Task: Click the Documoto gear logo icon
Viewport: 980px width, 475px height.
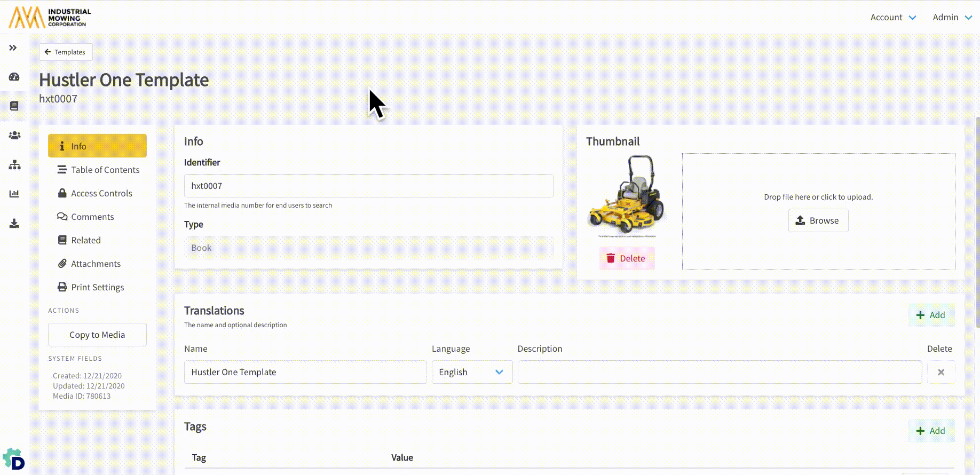Action: [14, 459]
